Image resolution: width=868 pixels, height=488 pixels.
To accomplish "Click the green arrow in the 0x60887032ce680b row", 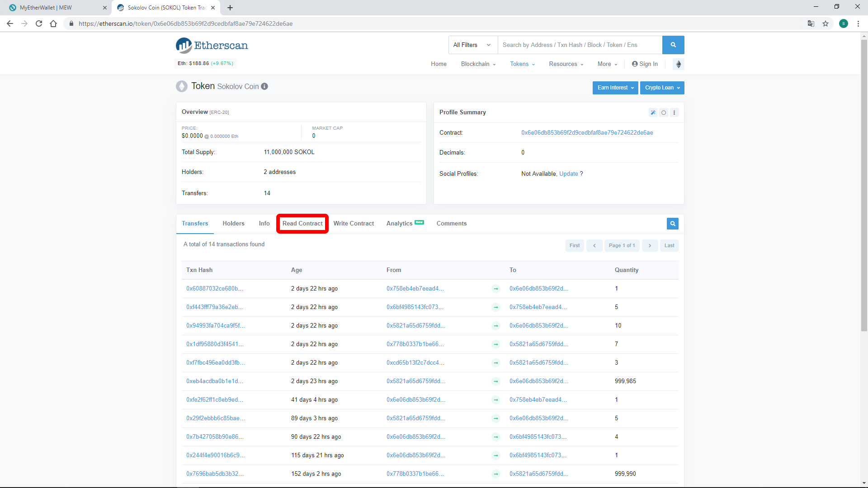I will pos(496,289).
